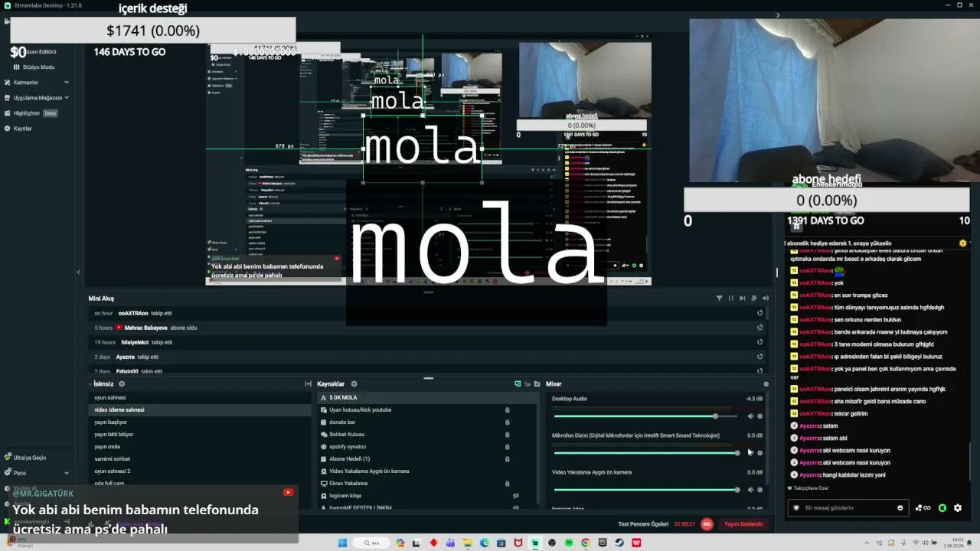Open Kayıtlar in the left sidebar
The height and width of the screenshot is (551, 980).
point(18,129)
